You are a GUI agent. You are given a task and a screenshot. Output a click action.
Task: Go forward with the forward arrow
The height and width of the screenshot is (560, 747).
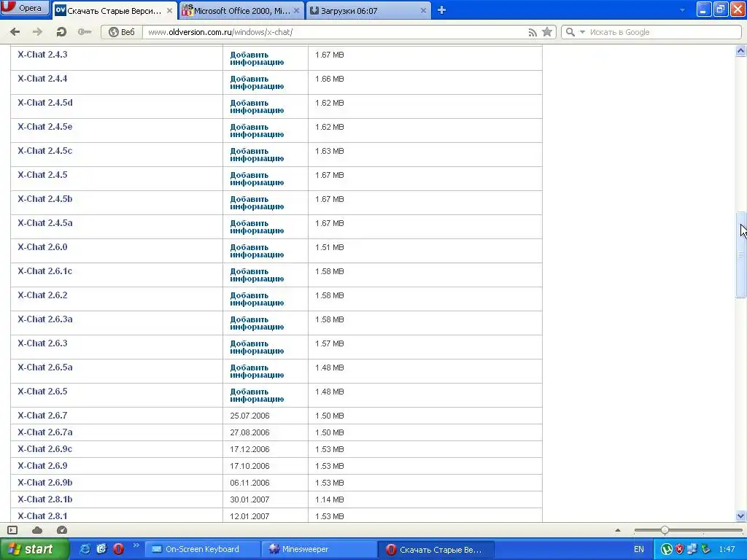[x=37, y=32]
